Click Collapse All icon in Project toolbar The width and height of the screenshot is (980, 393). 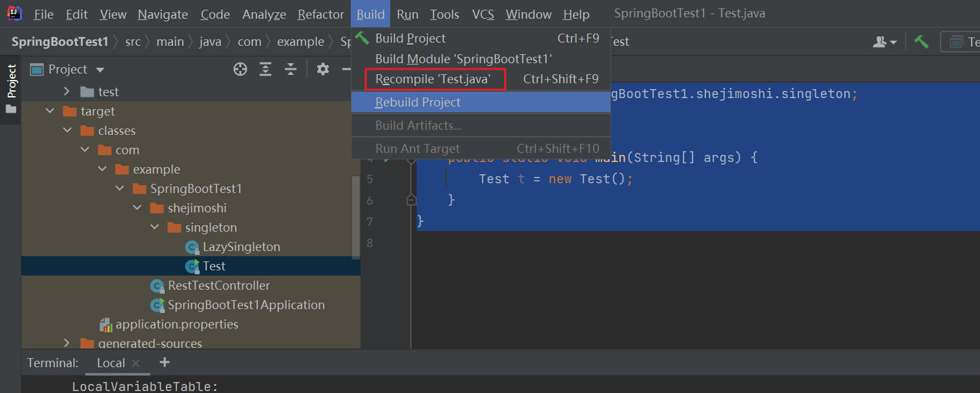point(291,69)
